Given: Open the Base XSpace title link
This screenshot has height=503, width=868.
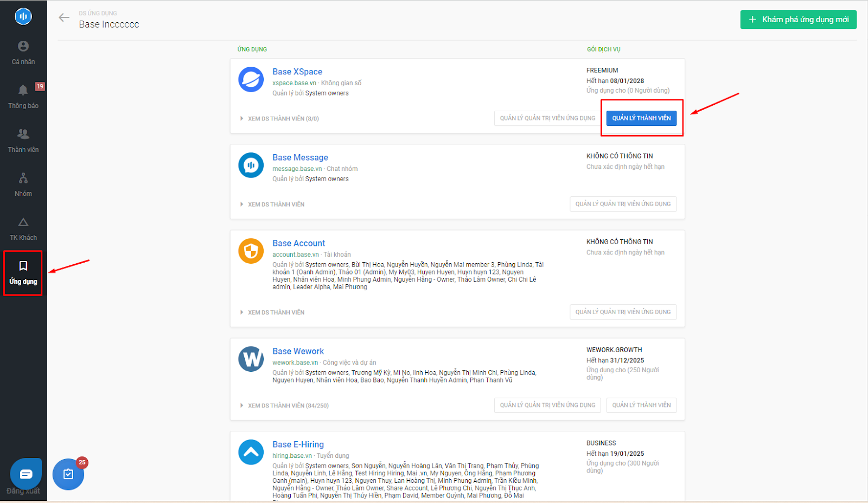Looking at the screenshot, I should pos(297,72).
